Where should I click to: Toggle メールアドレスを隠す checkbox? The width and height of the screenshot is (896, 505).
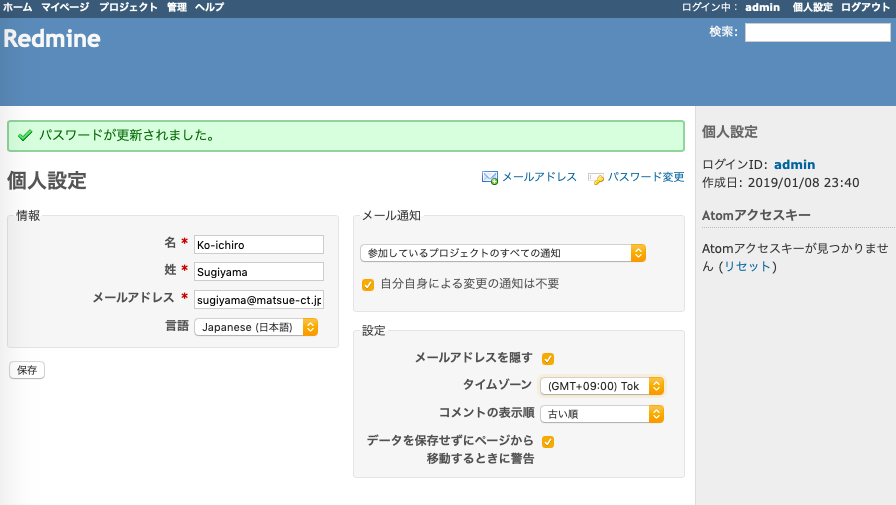548,359
